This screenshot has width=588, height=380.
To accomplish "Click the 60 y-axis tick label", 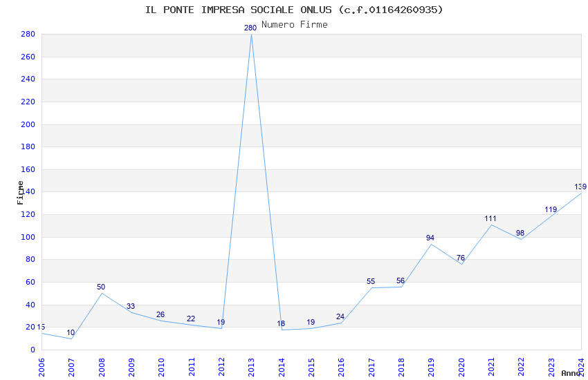I will click(30, 283).
